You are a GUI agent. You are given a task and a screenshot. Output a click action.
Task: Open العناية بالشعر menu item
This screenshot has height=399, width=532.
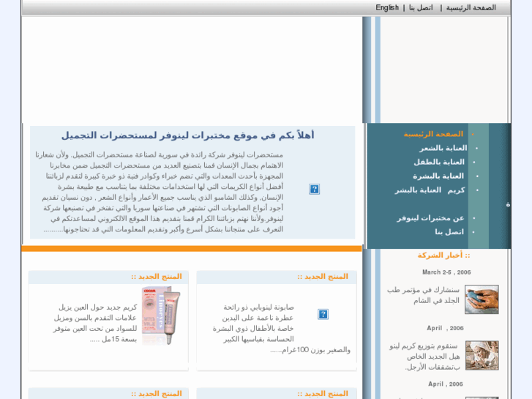pos(443,148)
